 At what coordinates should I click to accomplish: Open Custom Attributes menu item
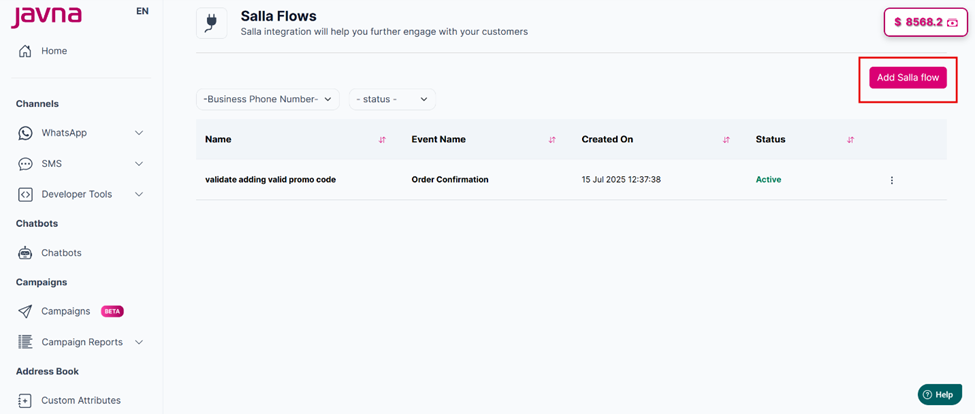(x=81, y=400)
